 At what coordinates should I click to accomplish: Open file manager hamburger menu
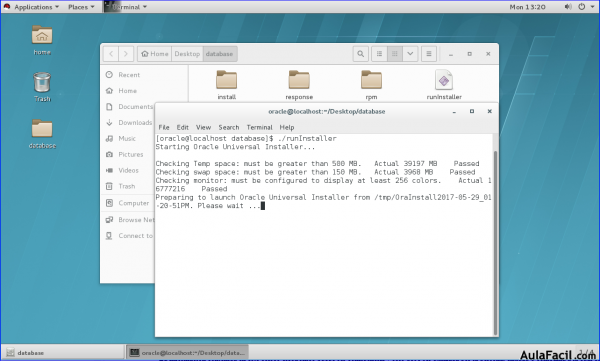pyautogui.click(x=429, y=54)
